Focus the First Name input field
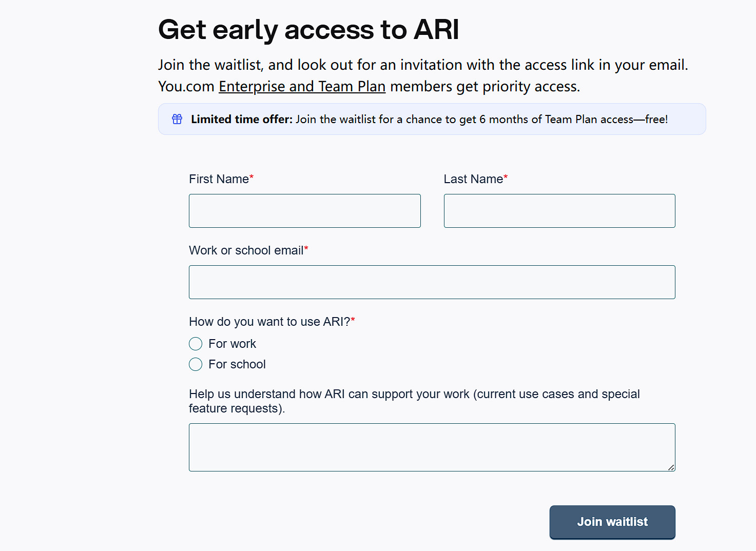Viewport: 756px width, 551px height. tap(304, 211)
